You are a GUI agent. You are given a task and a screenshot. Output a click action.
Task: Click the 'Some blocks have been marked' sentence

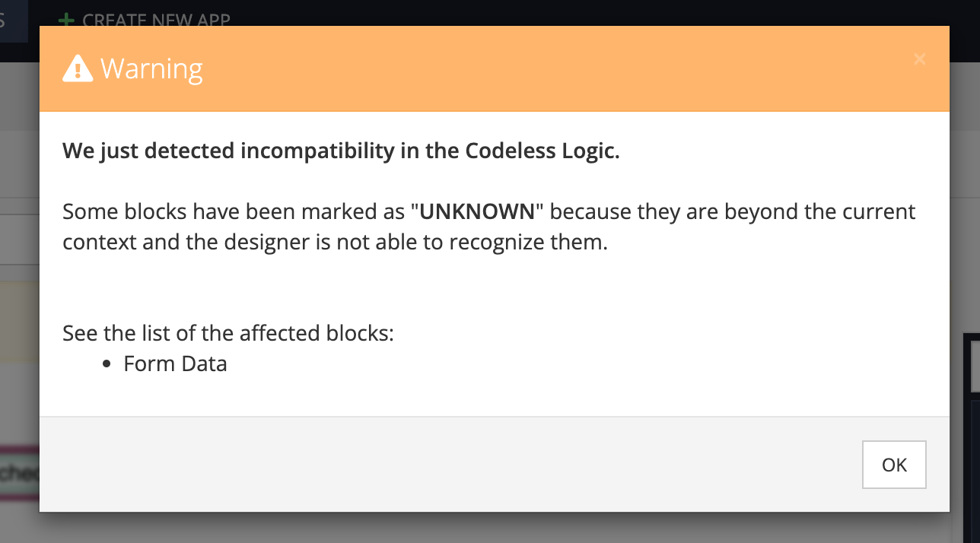488,227
